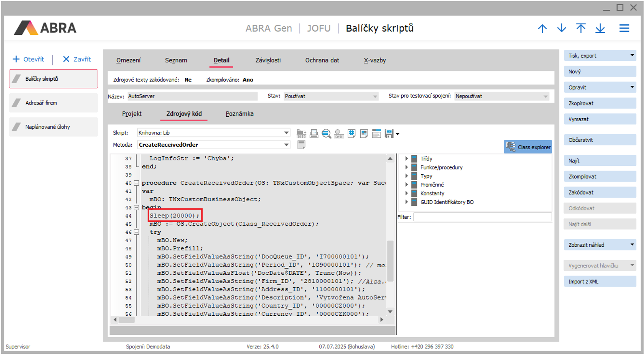Expand the Funkce/procedury tree node
Image resolution: width=644 pixels, height=355 pixels.
pyautogui.click(x=407, y=167)
